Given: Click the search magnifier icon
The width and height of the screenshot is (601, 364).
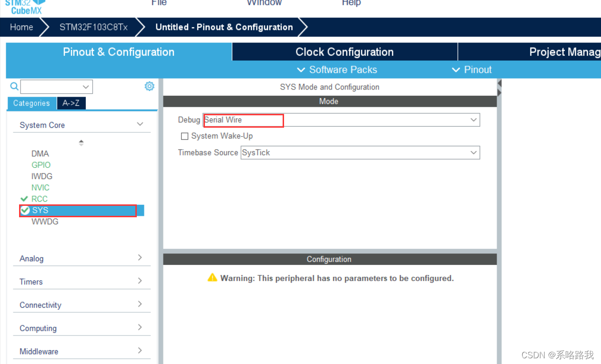Looking at the screenshot, I should (14, 86).
